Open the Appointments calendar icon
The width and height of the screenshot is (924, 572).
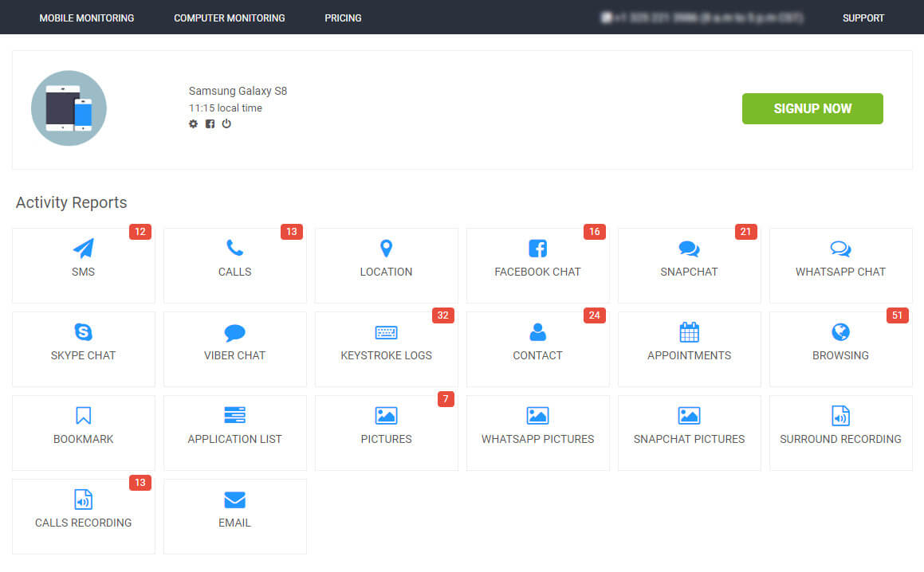click(689, 332)
